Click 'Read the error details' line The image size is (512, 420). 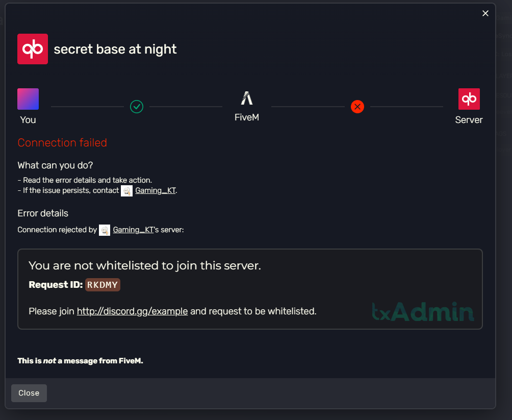tap(85, 180)
